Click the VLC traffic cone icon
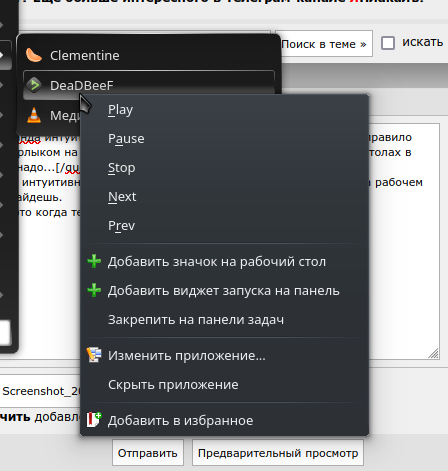This screenshot has height=471, width=448. pyautogui.click(x=34, y=115)
